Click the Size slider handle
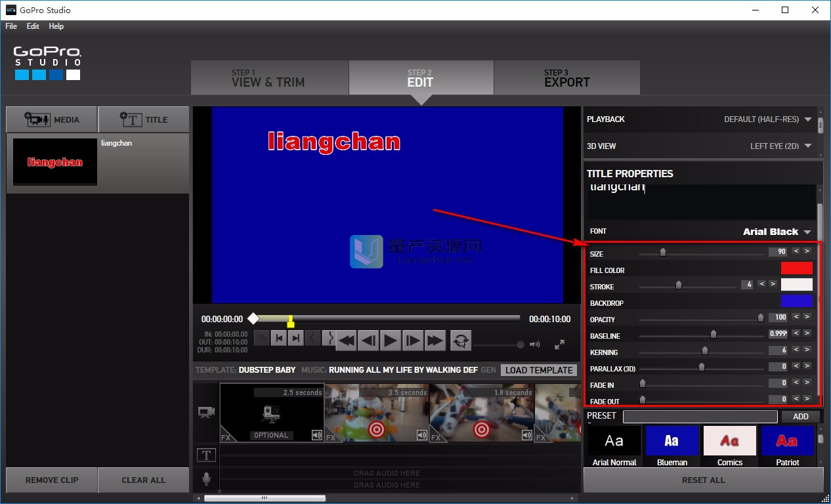831x504 pixels. pyautogui.click(x=663, y=251)
